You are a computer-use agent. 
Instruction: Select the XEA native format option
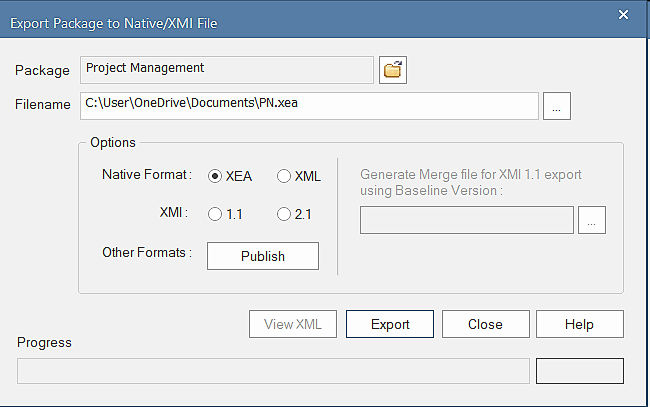215,176
